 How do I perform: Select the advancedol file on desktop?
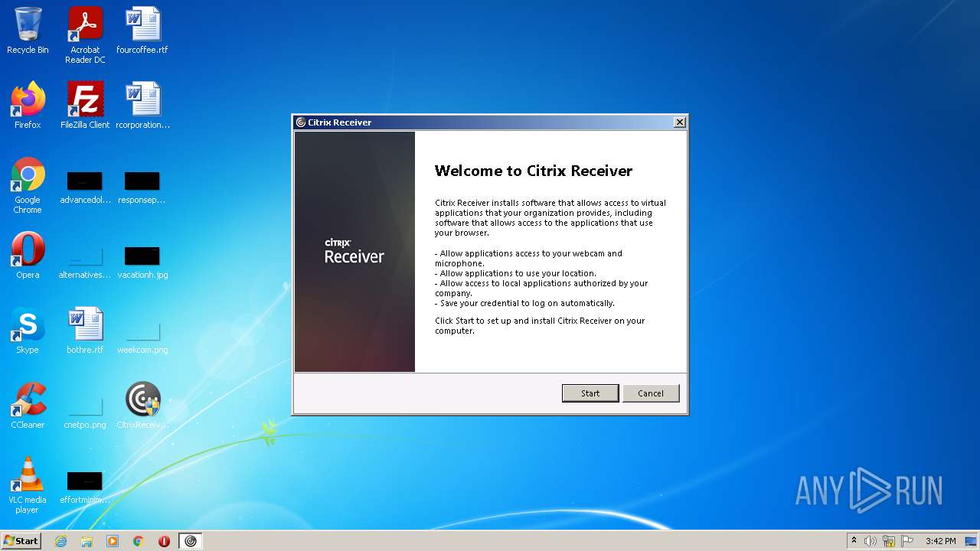point(85,187)
